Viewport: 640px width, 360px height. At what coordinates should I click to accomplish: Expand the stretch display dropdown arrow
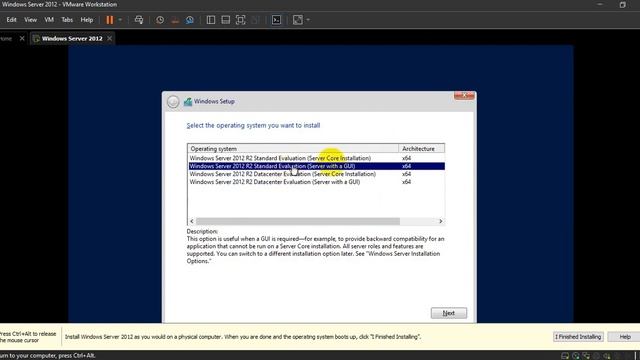pyautogui.click(x=308, y=20)
